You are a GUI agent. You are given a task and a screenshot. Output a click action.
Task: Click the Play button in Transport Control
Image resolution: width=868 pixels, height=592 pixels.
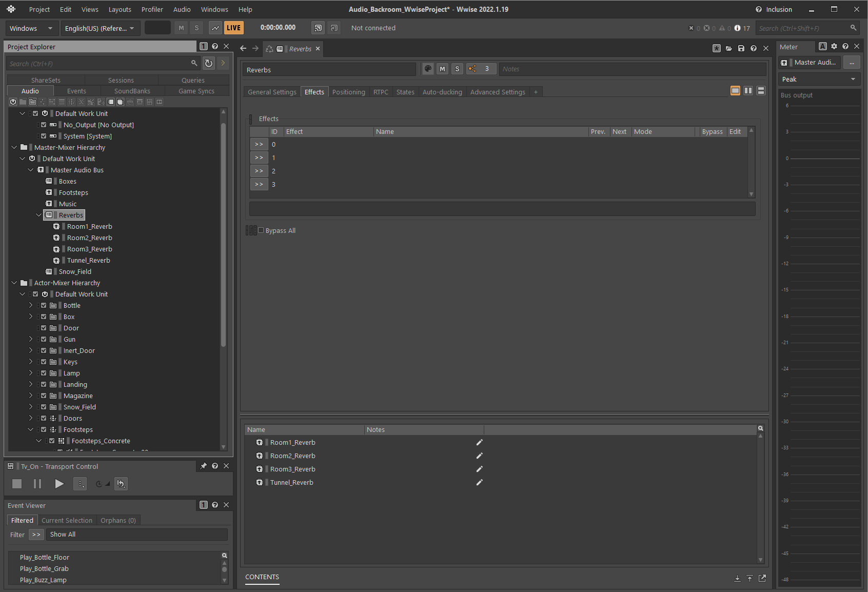[59, 484]
